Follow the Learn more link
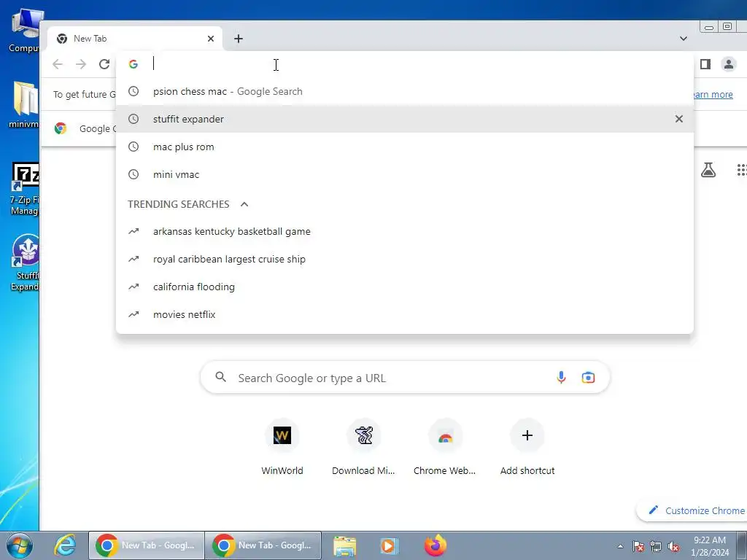This screenshot has width=747, height=560. pyautogui.click(x=712, y=94)
